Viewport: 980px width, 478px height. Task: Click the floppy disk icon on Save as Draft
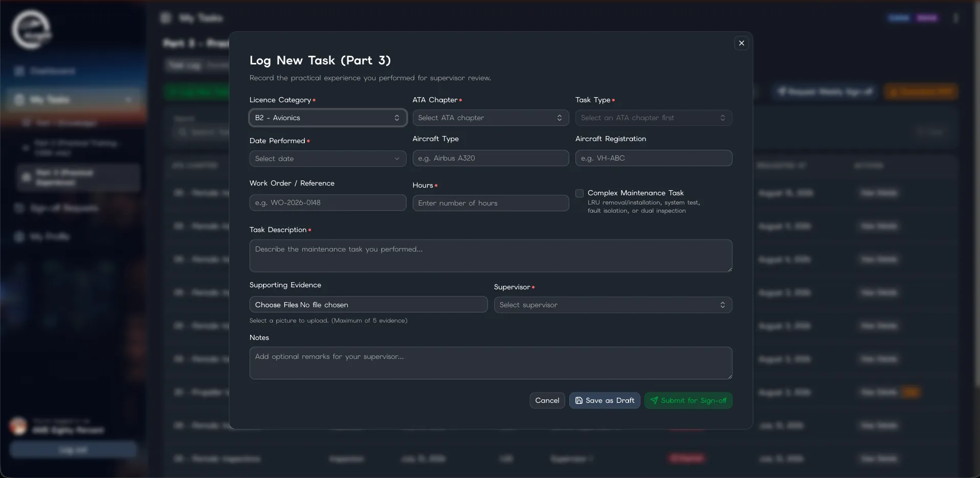pyautogui.click(x=578, y=400)
